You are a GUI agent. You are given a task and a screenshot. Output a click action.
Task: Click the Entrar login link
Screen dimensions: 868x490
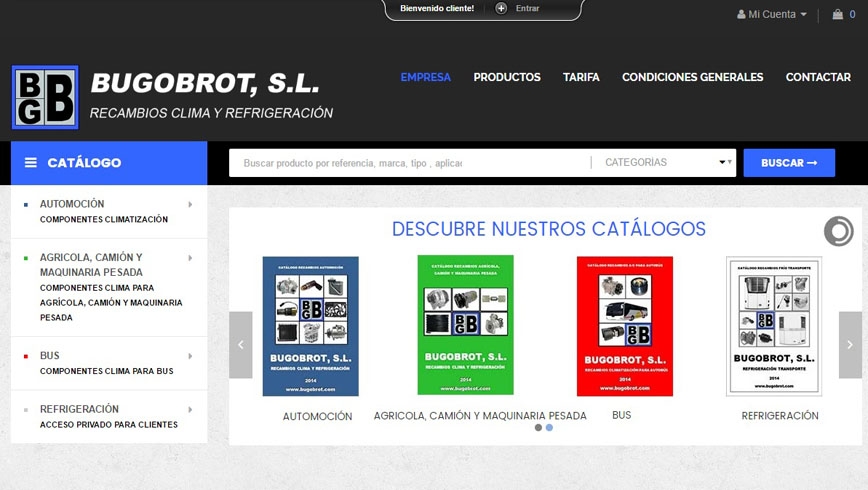527,8
